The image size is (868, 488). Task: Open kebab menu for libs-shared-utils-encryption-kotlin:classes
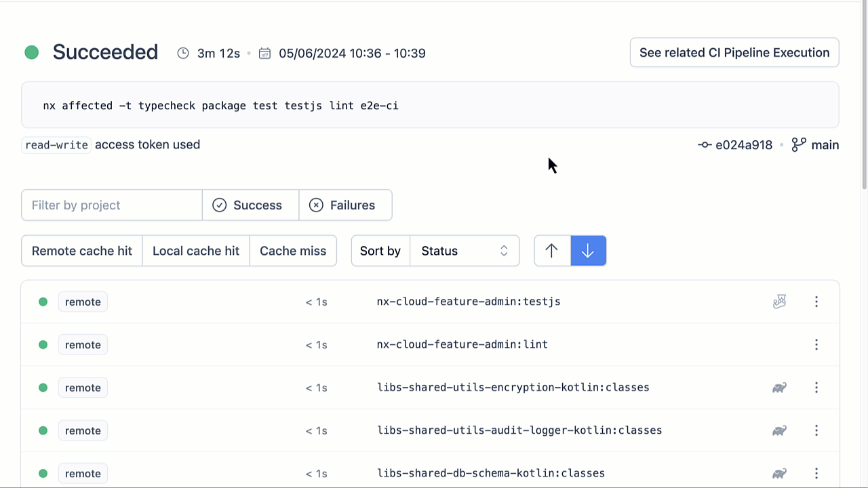click(x=816, y=388)
